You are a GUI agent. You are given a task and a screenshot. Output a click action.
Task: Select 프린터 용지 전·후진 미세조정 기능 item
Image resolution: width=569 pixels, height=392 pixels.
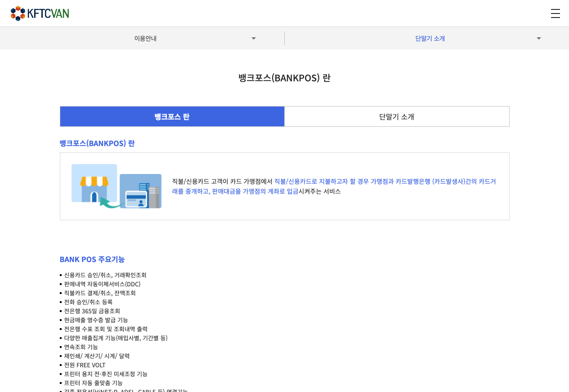coord(106,374)
